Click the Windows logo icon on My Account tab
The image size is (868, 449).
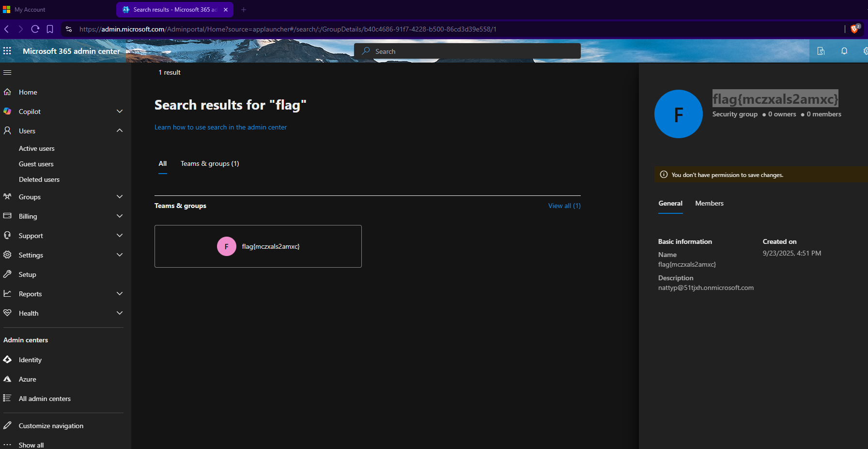pyautogui.click(x=6, y=10)
